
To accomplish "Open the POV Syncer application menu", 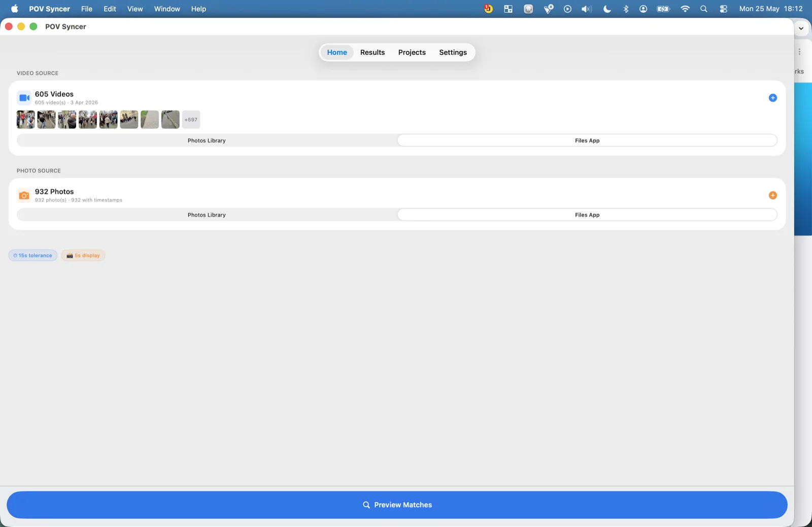I will [x=49, y=9].
